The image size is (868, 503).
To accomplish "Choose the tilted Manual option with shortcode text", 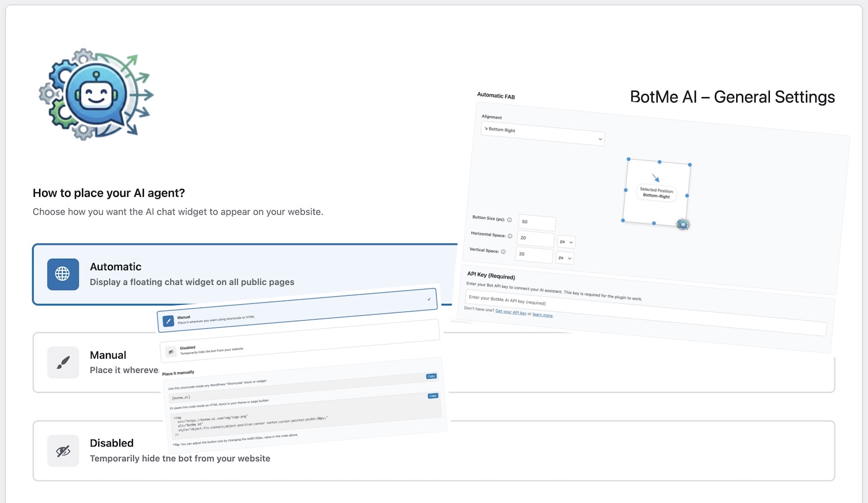I will [297, 310].
